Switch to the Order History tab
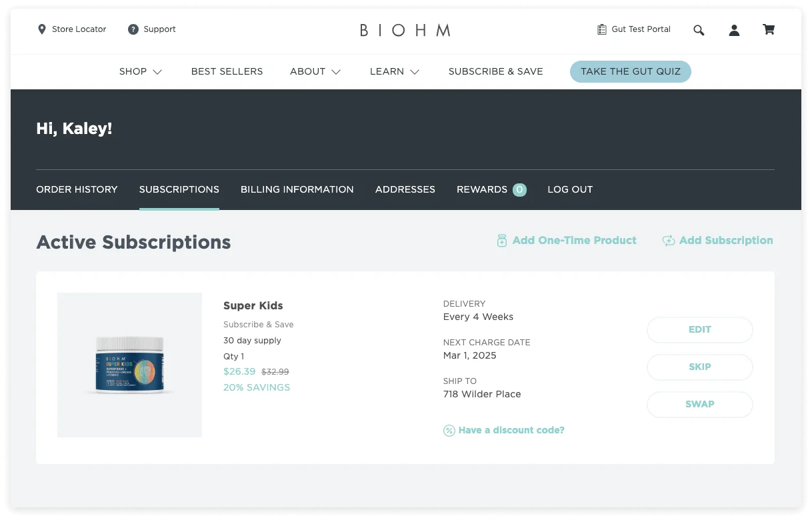The height and width of the screenshot is (520, 812). click(77, 189)
